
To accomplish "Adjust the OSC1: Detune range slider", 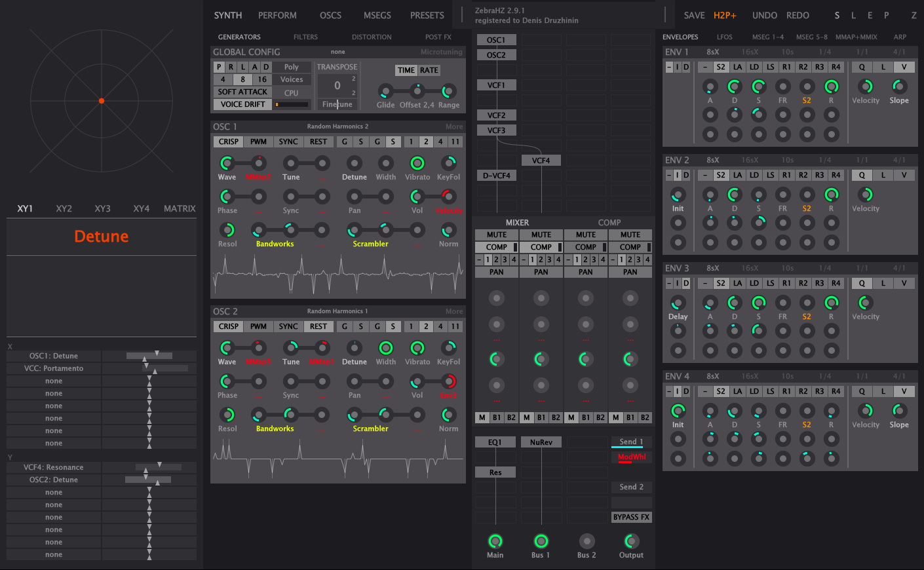I will 149,356.
